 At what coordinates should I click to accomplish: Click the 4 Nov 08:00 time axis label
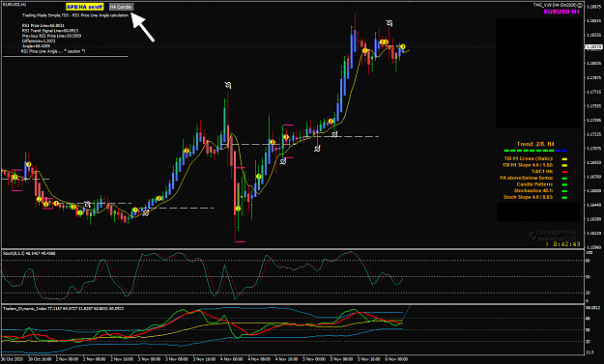pos(260,359)
